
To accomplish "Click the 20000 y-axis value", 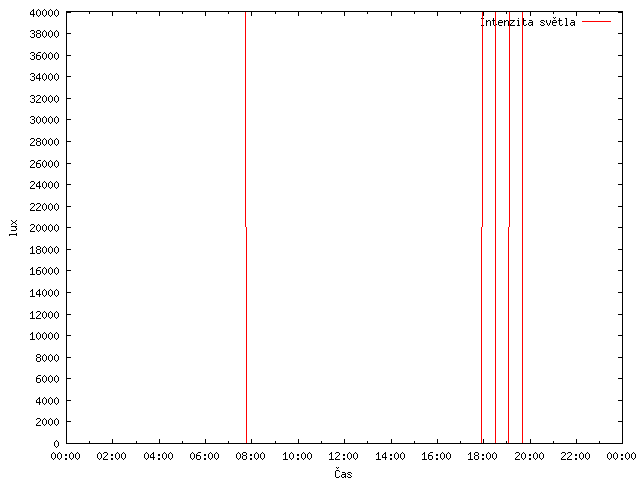I will 44,228.
